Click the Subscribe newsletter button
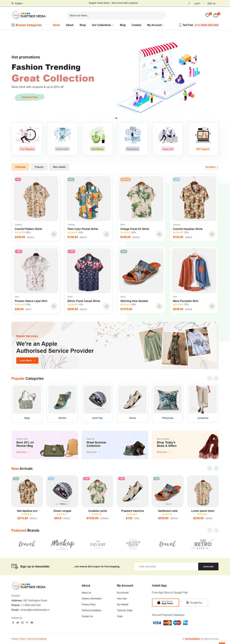The width and height of the screenshot is (230, 644). tap(208, 567)
